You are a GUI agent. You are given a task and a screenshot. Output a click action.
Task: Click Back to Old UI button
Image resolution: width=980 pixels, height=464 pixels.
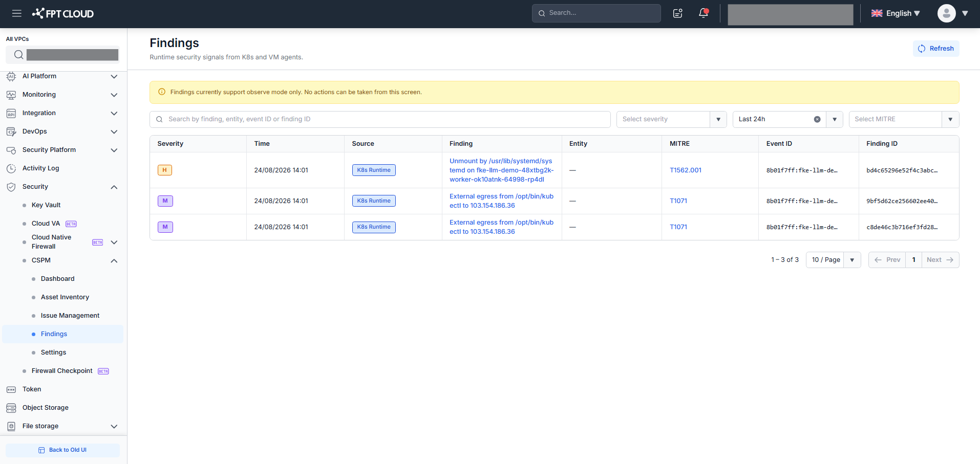coord(62,450)
